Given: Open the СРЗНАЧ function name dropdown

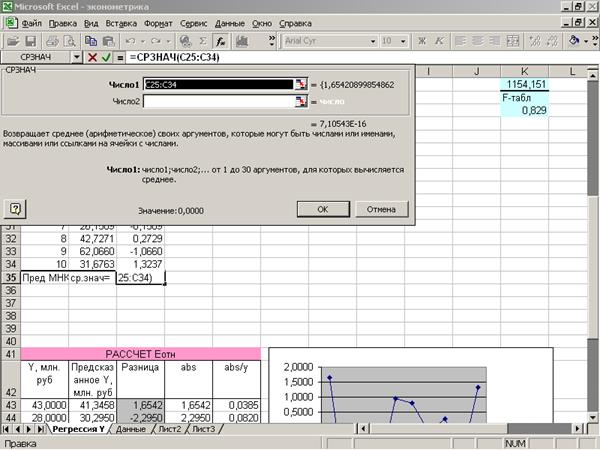Looking at the screenshot, I should 76,58.
